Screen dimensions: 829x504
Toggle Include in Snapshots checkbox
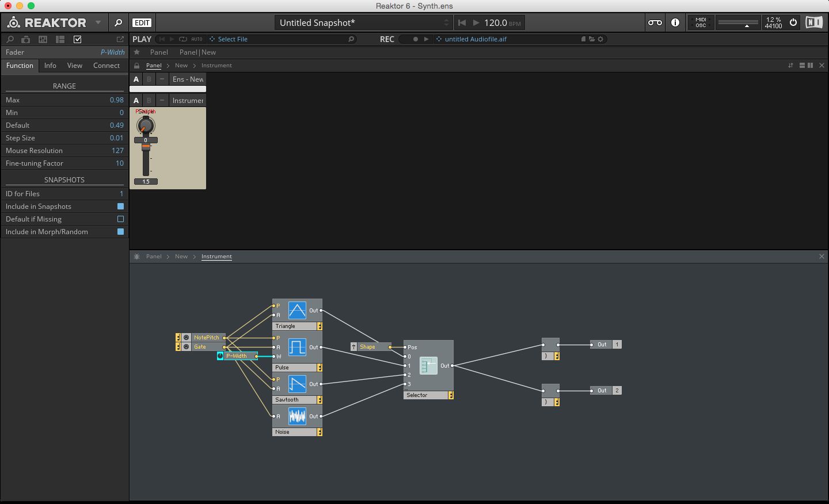pos(120,207)
